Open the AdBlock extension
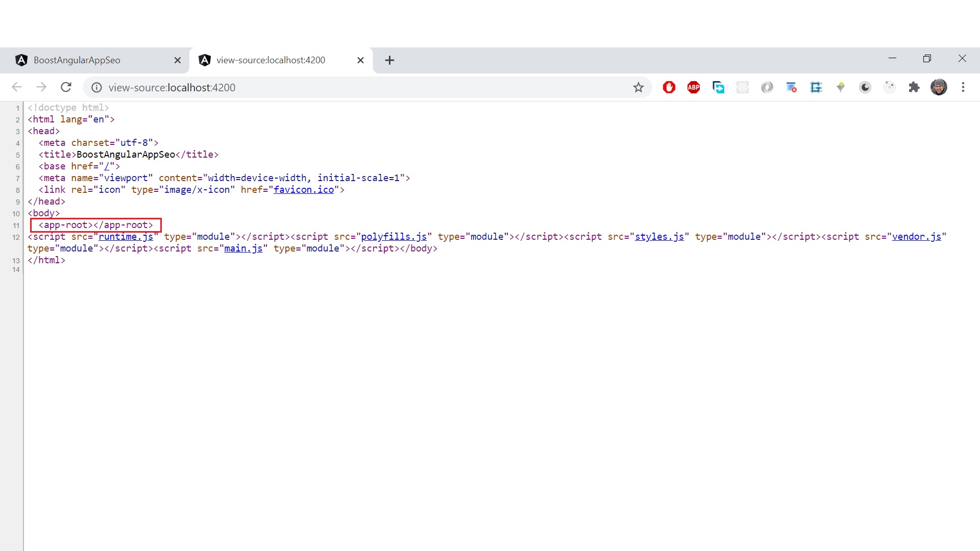 [669, 87]
